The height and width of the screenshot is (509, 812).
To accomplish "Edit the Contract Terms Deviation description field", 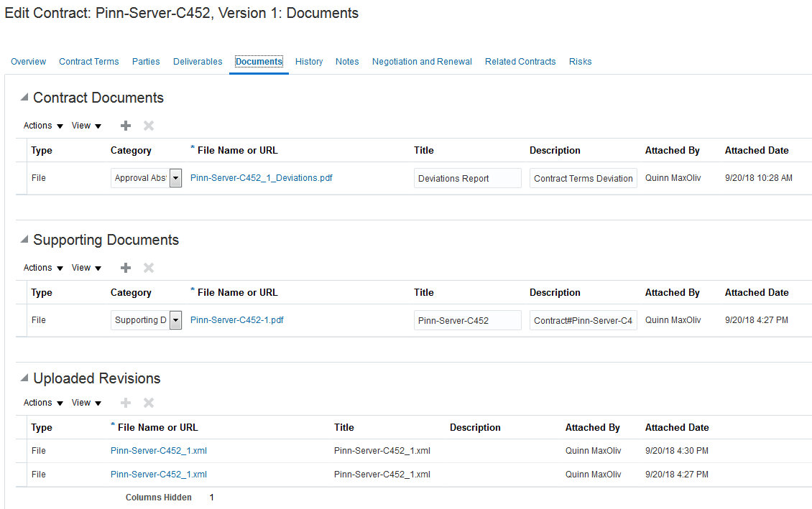I will (x=583, y=178).
